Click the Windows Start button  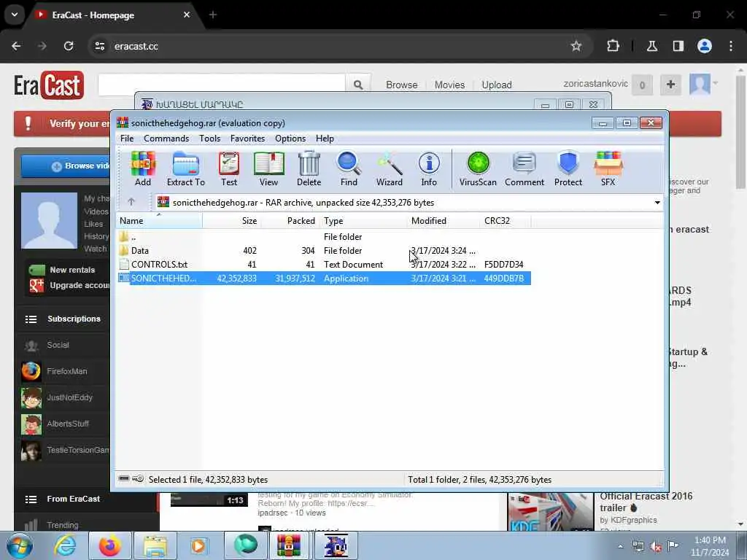19,545
